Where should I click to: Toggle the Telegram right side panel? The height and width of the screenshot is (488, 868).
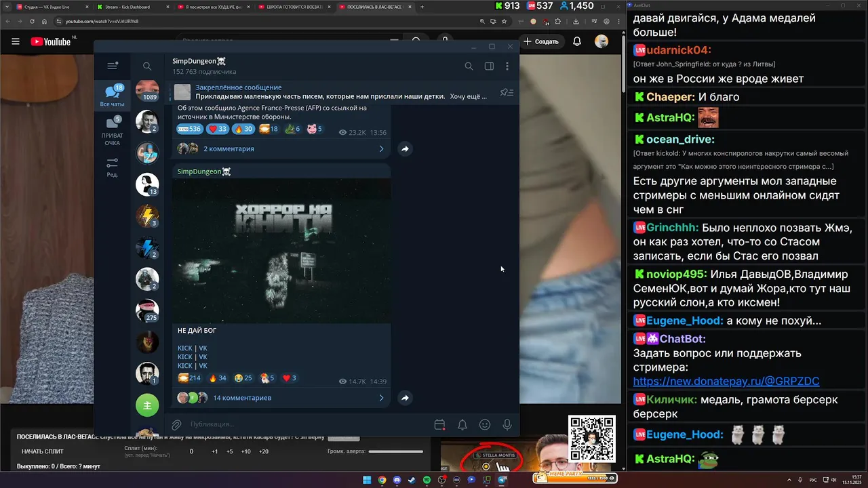489,66
